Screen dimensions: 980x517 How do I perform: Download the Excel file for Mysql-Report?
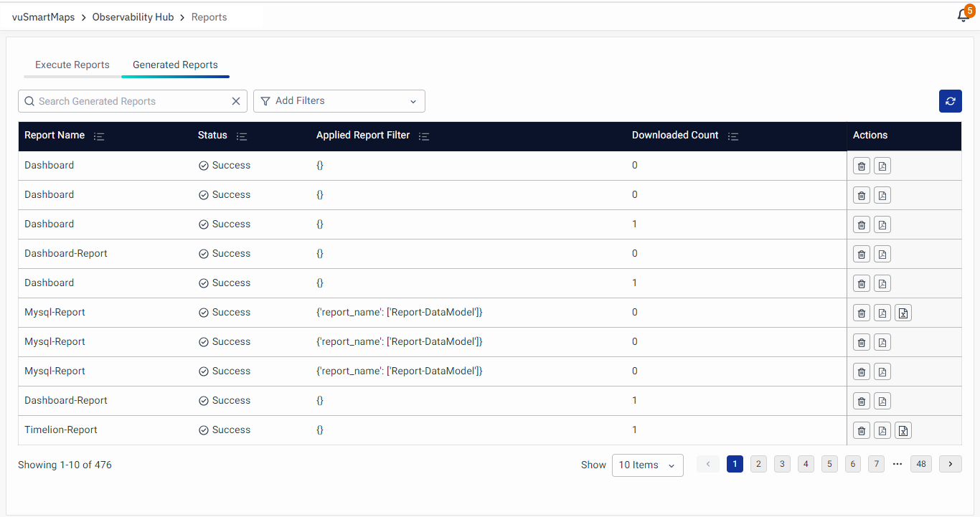tap(903, 313)
